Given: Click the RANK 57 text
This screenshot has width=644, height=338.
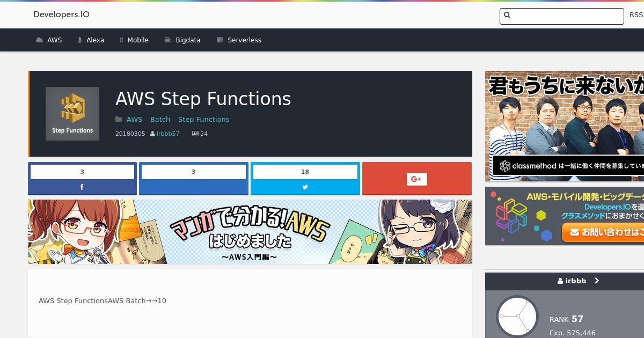Looking at the screenshot, I should click(566, 319).
